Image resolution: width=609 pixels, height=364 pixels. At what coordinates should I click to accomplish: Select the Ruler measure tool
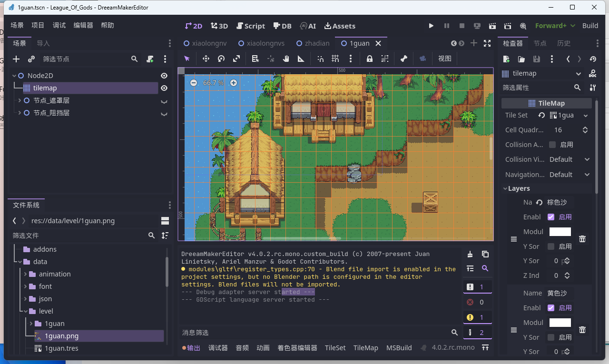click(301, 59)
